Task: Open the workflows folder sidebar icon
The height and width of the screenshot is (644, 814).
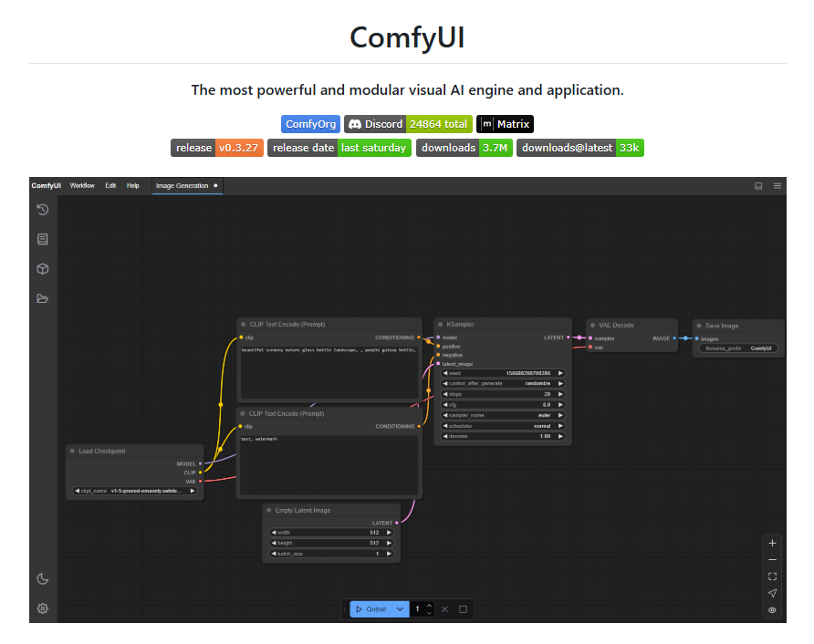Action: point(43,298)
